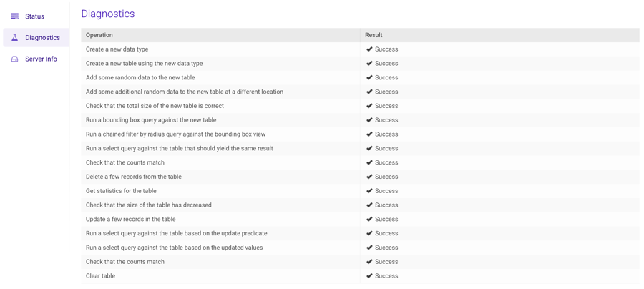Image resolution: width=644 pixels, height=289 pixels.
Task: Click the Server Info icon
Action: [x=14, y=59]
